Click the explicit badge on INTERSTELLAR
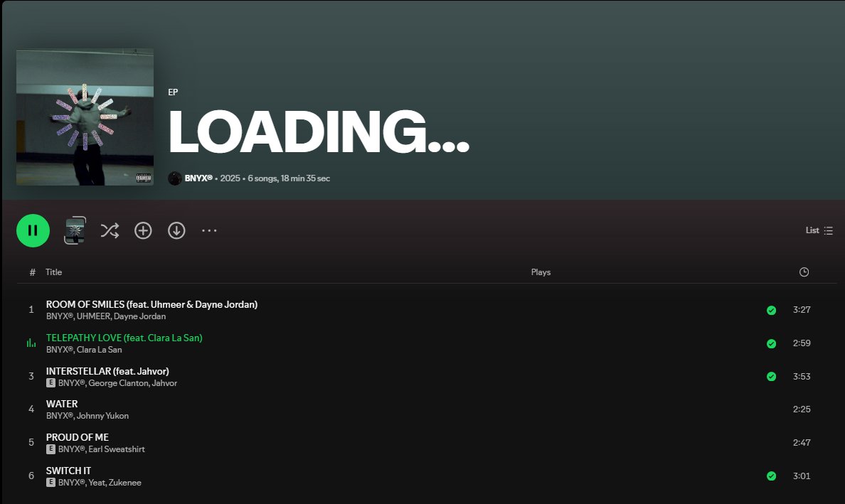The height and width of the screenshot is (504, 845). click(51, 383)
